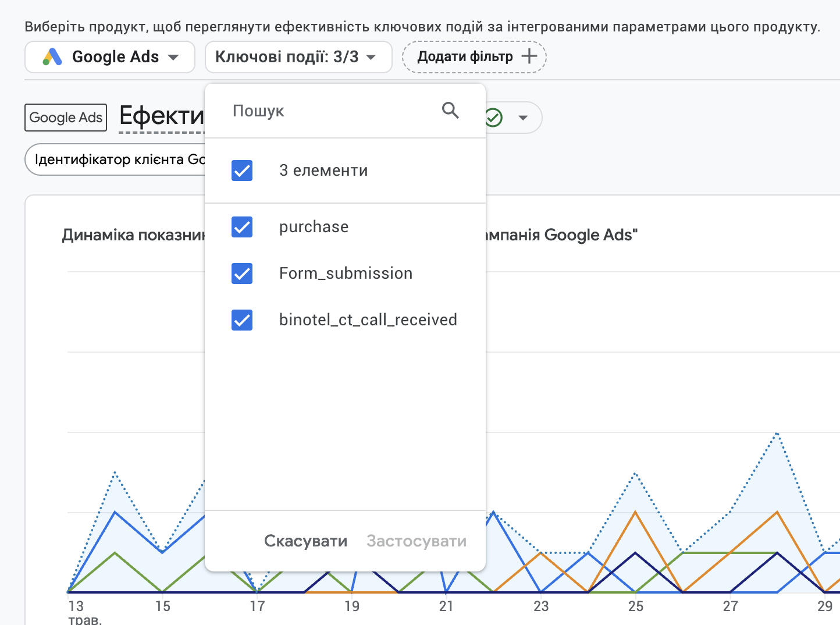Click the dotted line peak near date 28

click(x=777, y=434)
